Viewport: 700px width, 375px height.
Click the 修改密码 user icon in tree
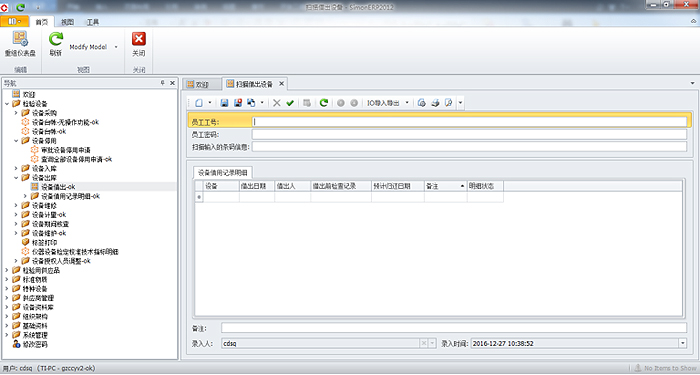[x=16, y=344]
